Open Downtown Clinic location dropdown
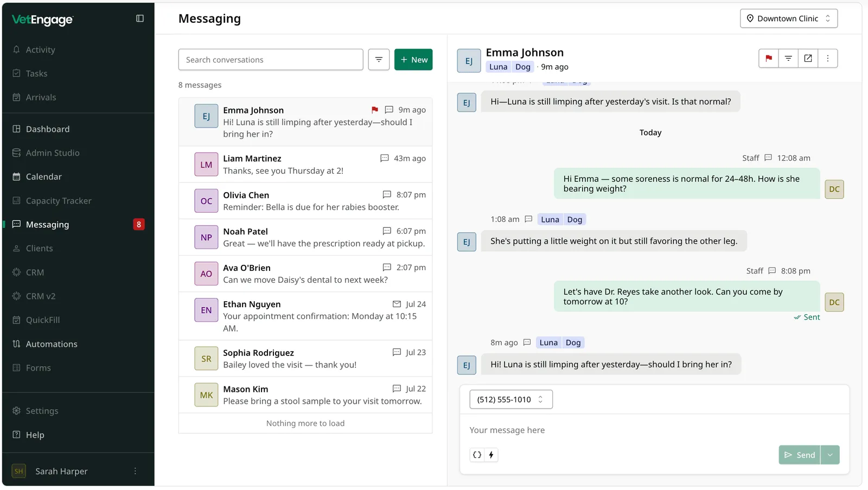This screenshot has width=868, height=490. pos(789,18)
